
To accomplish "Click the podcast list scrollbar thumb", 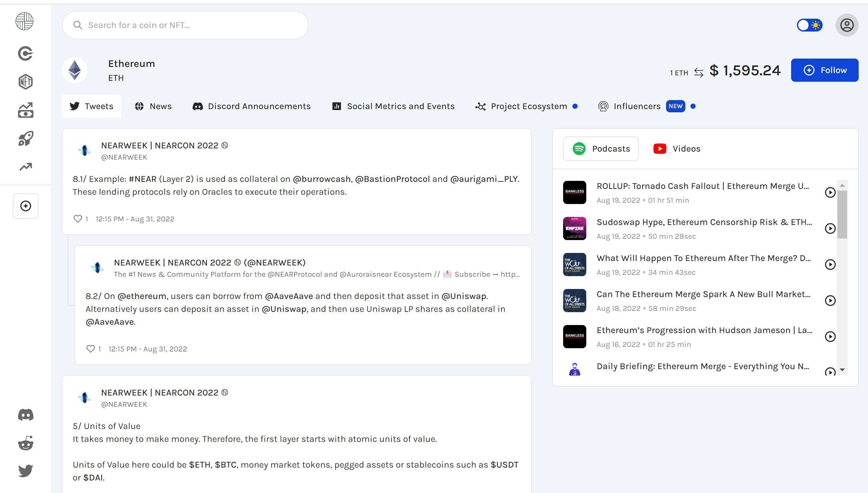I will coord(842,215).
